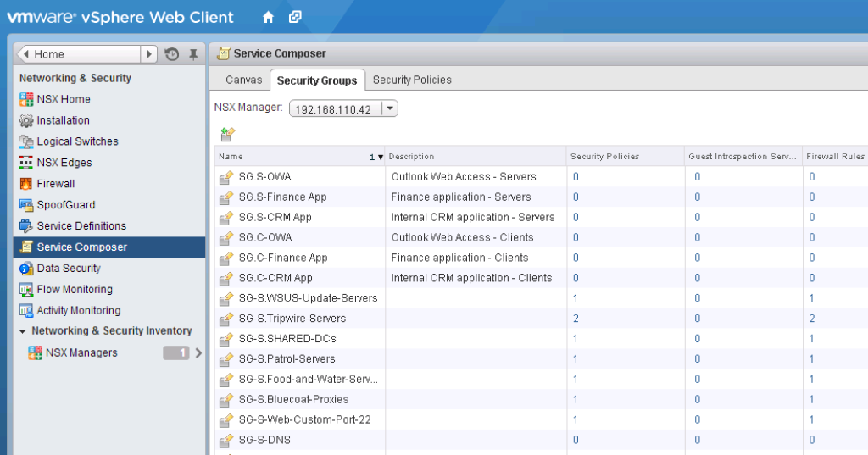The width and height of the screenshot is (868, 455).
Task: Click Security Policies count for SG-S.SHARED-DCs
Action: tap(576, 338)
